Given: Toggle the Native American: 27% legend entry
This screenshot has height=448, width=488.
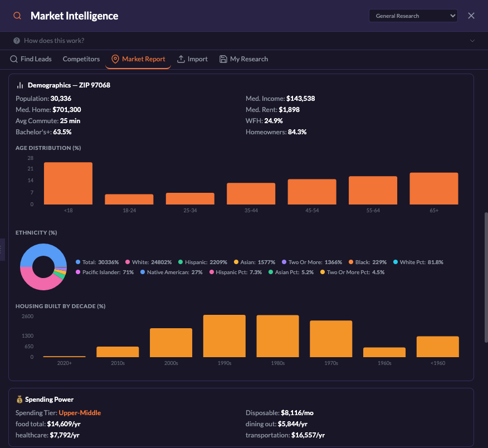Looking at the screenshot, I should [171, 272].
